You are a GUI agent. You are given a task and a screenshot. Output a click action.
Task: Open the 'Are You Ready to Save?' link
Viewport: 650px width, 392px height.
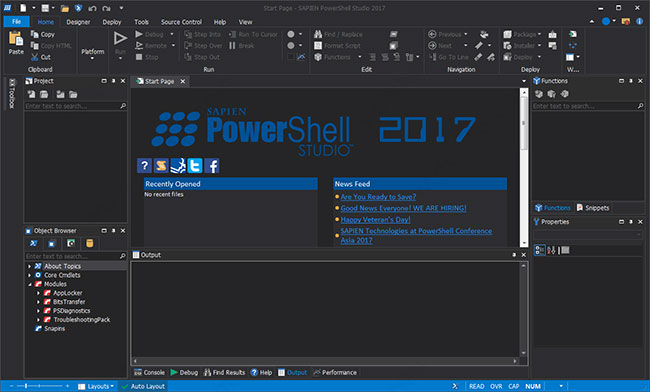point(378,197)
